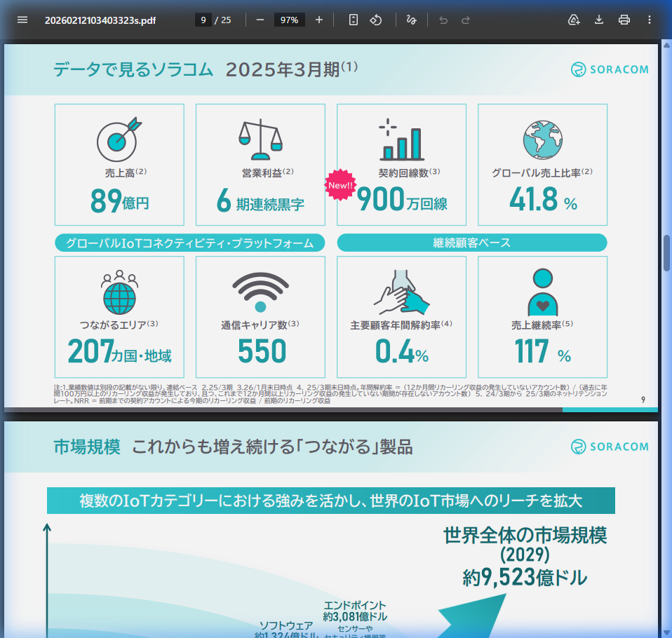
Task: Click the save icon left of download
Action: (574, 20)
